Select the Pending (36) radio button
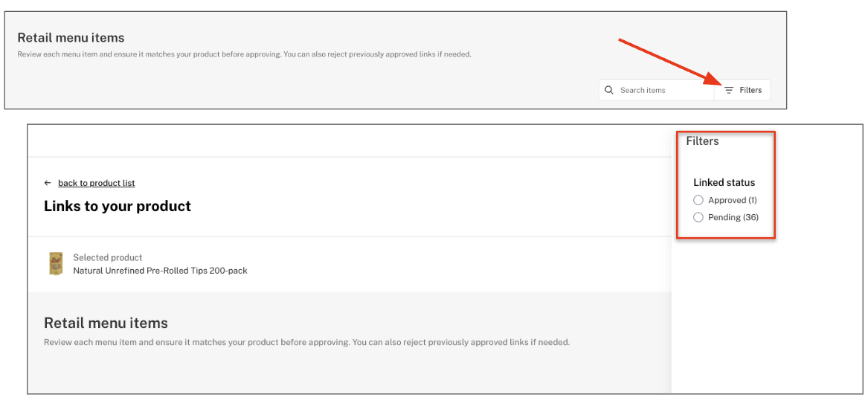 tap(698, 217)
